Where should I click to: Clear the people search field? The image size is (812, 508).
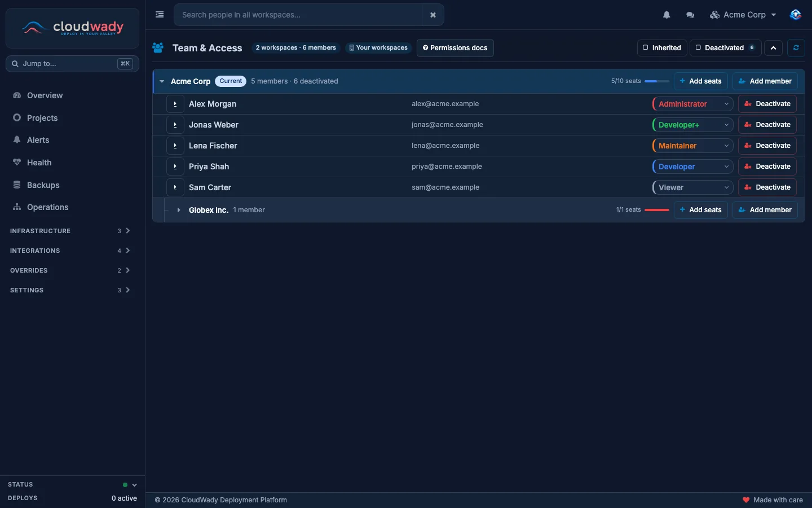coord(433,15)
